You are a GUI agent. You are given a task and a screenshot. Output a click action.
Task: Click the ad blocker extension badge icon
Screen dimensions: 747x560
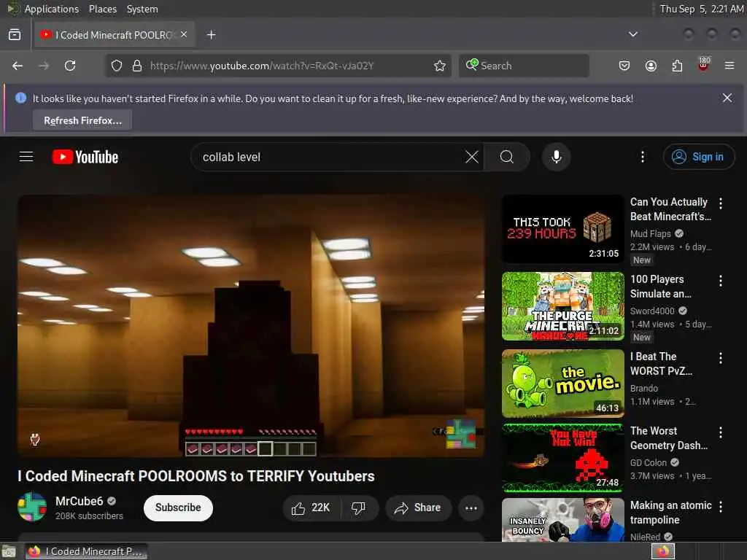click(x=704, y=65)
